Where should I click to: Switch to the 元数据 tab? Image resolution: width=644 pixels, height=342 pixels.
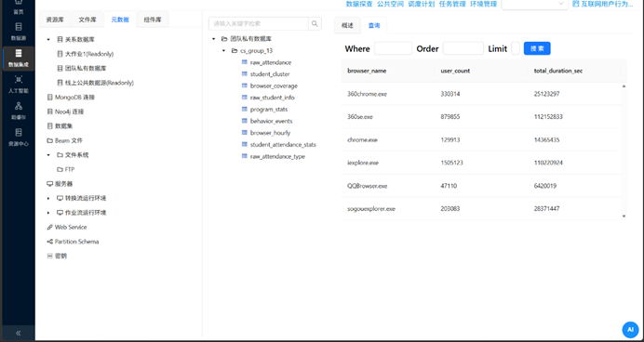coord(120,20)
